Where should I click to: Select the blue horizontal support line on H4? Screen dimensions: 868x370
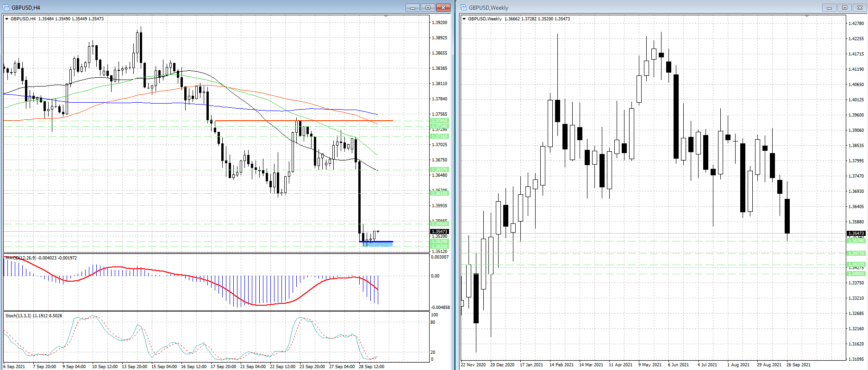[376, 241]
